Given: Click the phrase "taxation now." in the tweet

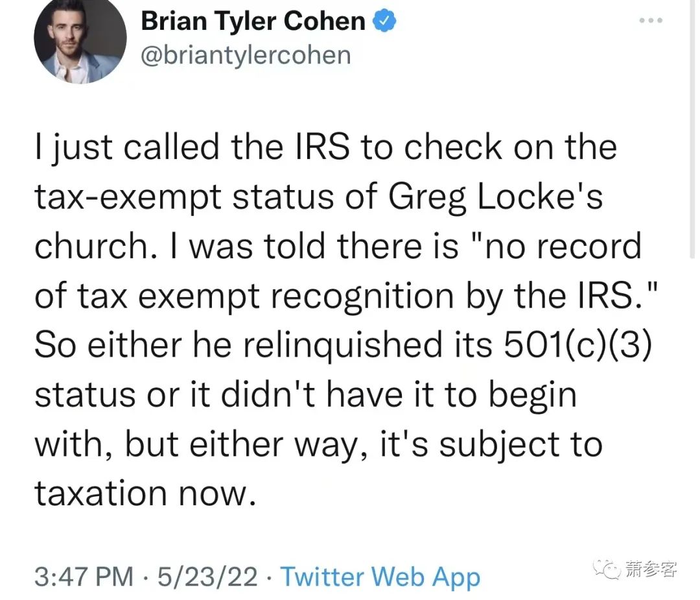Looking at the screenshot, I should tap(146, 493).
